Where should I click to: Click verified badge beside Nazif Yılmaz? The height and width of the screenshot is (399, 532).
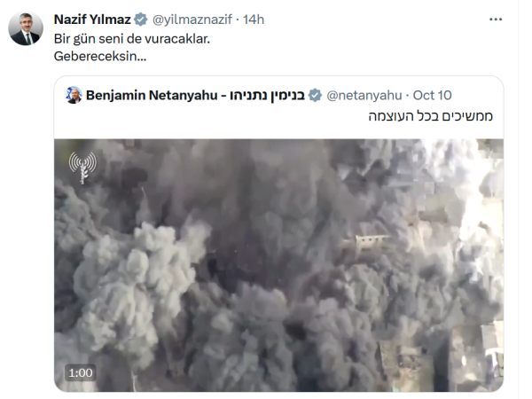[x=141, y=20]
